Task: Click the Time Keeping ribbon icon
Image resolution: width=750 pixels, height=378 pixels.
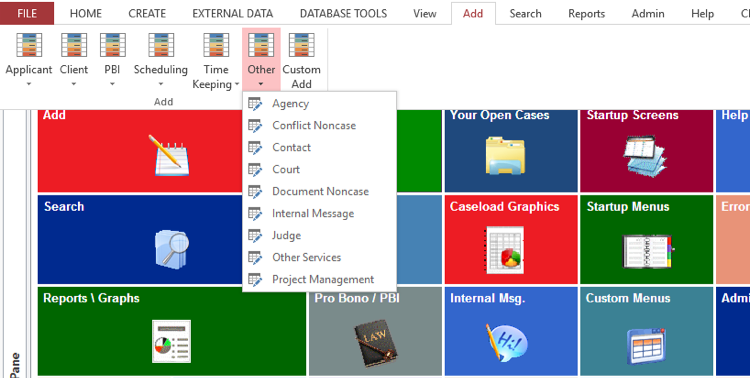Action: click(216, 45)
